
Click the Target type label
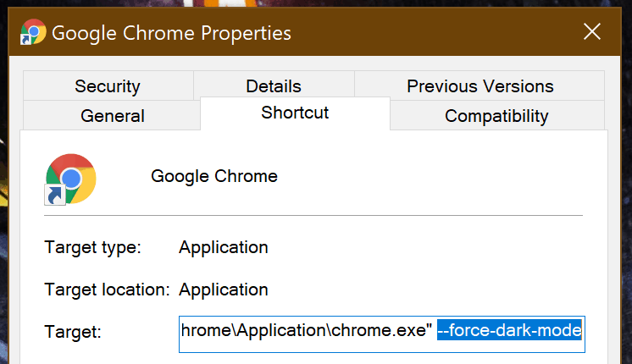coord(92,247)
